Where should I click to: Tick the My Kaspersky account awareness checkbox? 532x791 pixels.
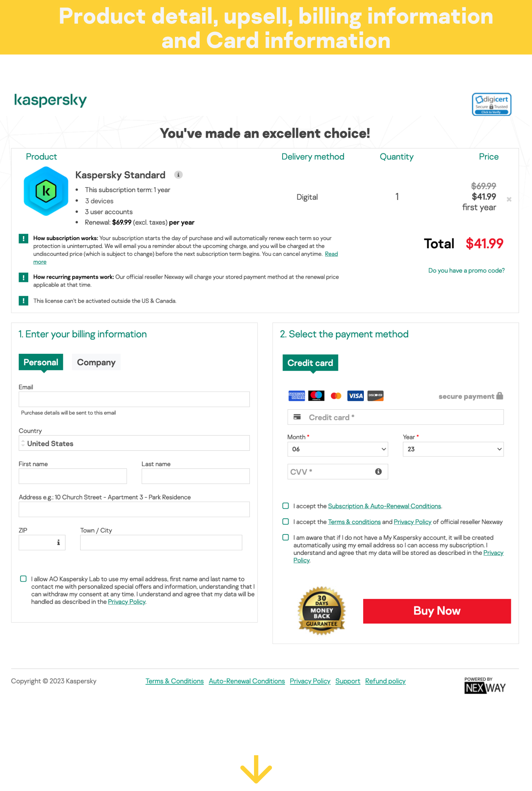[x=285, y=537]
